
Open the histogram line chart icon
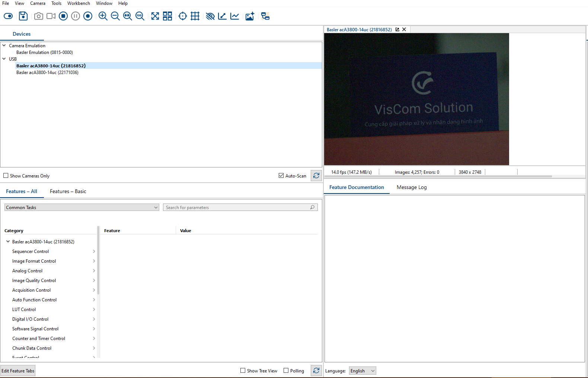pos(234,16)
